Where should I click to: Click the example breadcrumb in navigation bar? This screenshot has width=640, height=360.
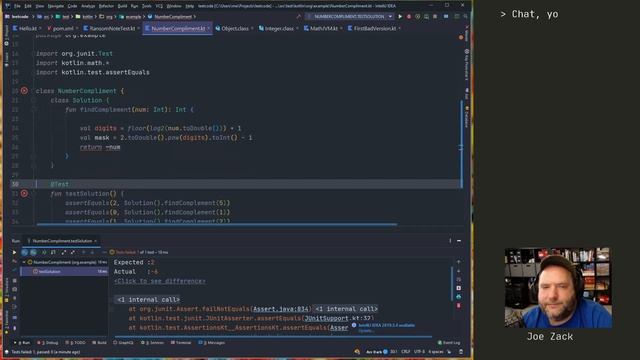click(131, 17)
